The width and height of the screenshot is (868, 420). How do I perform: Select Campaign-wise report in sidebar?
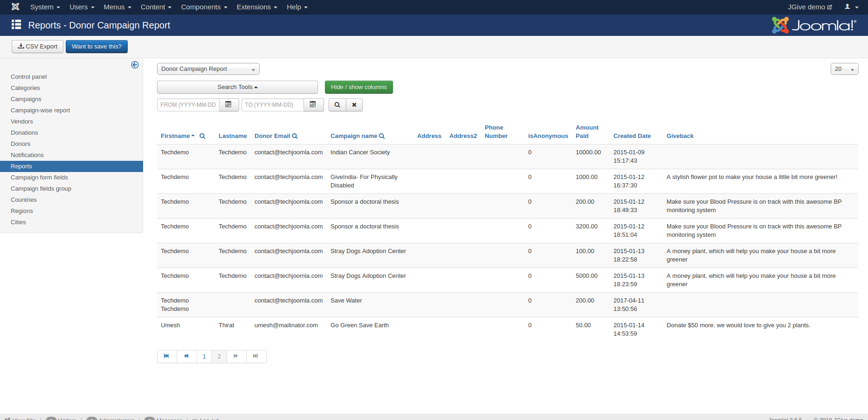[x=41, y=110]
